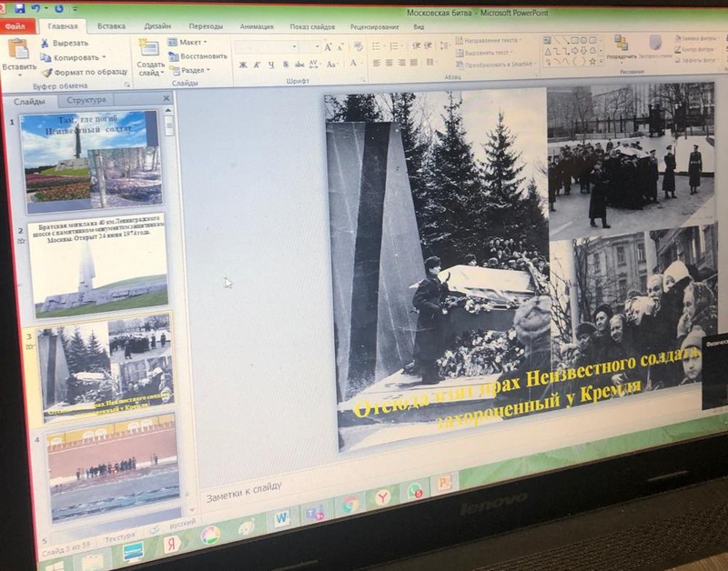Toggle align text left
This screenshot has width=728, height=571.
click(377, 63)
